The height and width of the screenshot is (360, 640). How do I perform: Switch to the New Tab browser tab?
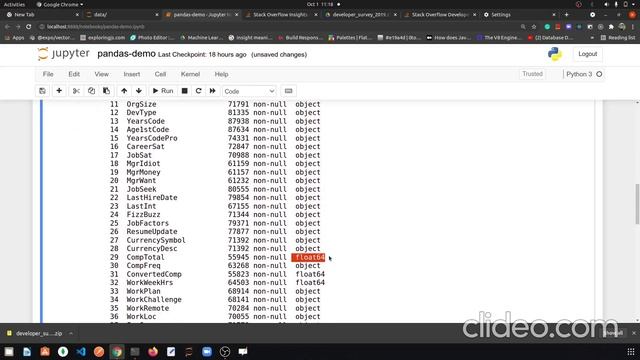coord(42,15)
